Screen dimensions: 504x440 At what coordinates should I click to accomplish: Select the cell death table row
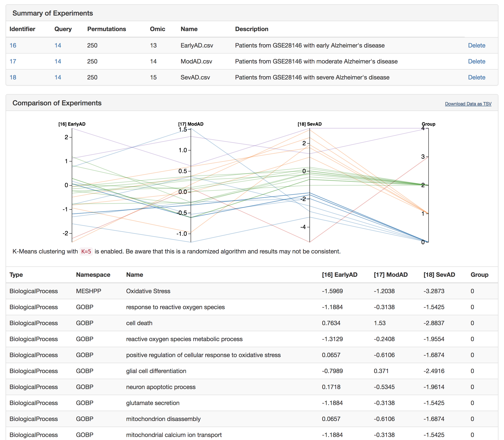[139, 323]
